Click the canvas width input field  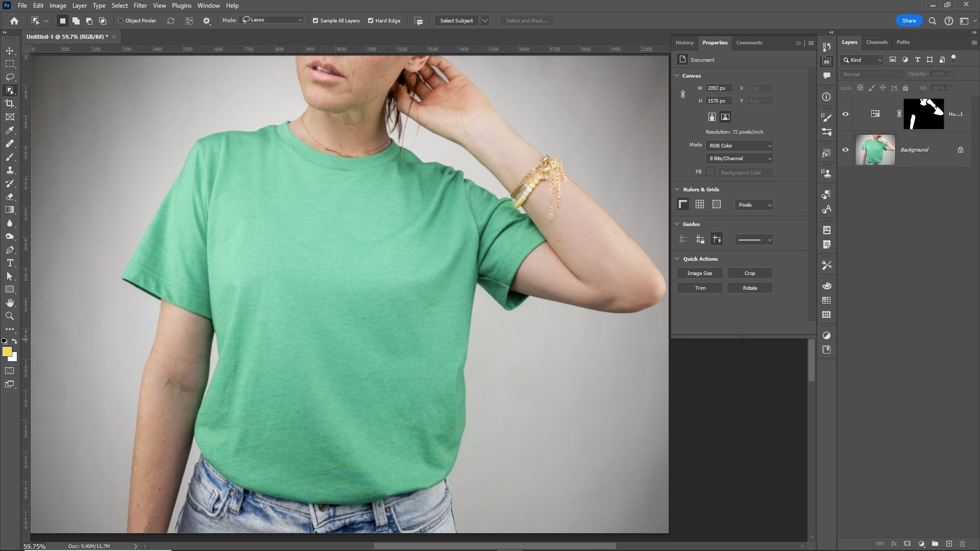point(719,88)
